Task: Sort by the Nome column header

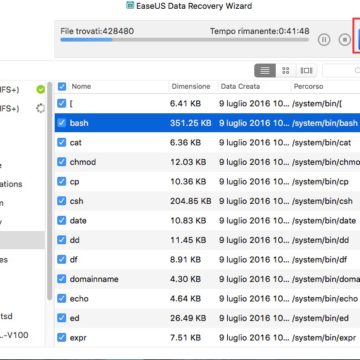Action: (81, 86)
